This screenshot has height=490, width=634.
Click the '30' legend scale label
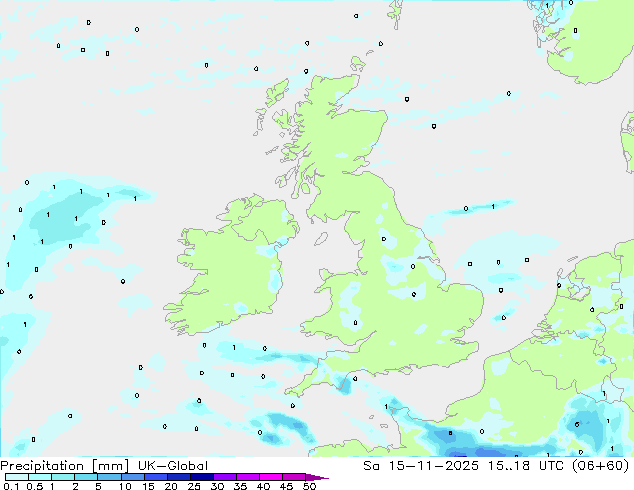click(217, 486)
